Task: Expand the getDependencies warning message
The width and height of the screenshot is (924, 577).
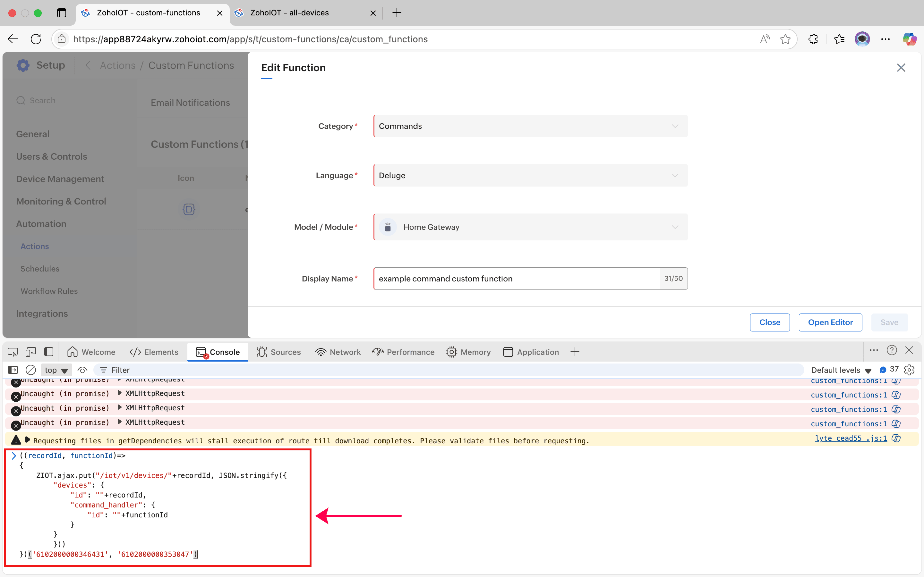Action: [x=28, y=440]
